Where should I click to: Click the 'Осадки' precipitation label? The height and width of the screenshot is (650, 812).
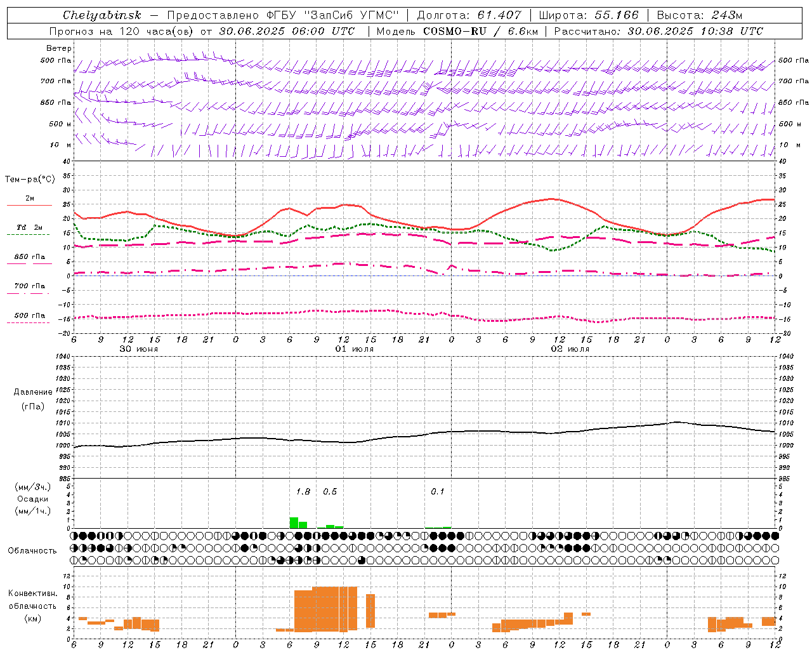tap(33, 499)
